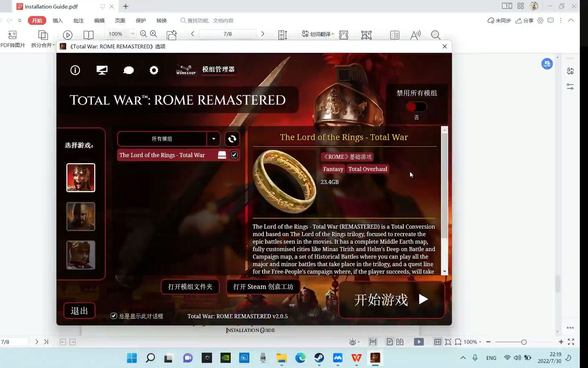Collapse the ribbon with chevron arrow
Screen dimensions: 588x368
571,20
